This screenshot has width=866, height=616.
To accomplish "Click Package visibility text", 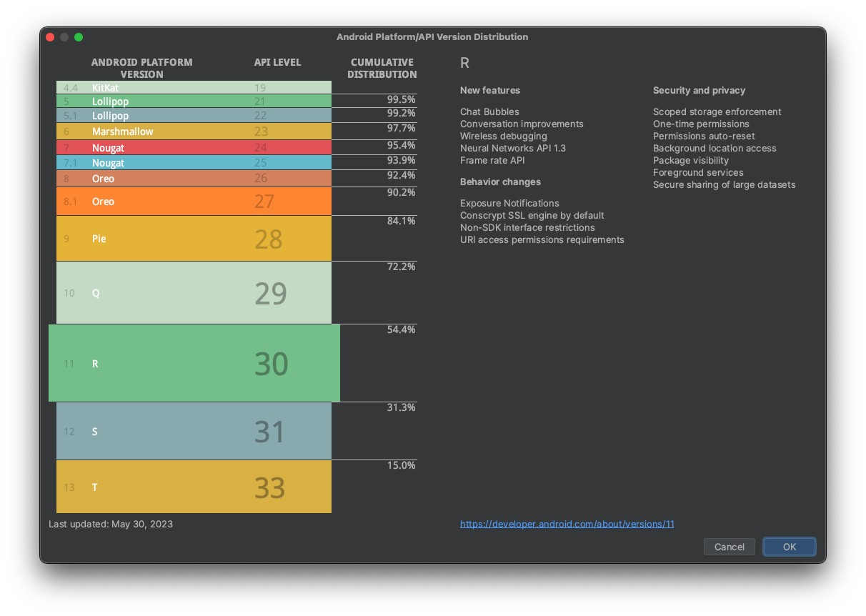I will pyautogui.click(x=691, y=160).
